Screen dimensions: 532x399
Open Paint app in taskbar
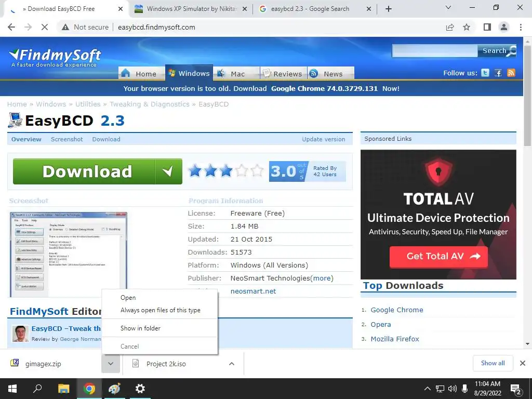pyautogui.click(x=114, y=389)
